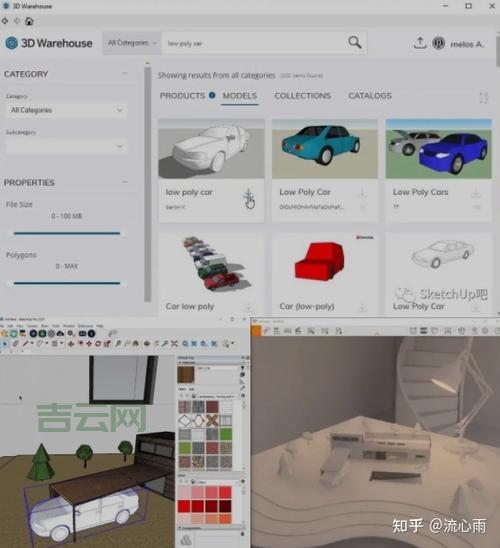Collapse the CATEGORY section
This screenshot has height=548, width=500.
point(124,73)
